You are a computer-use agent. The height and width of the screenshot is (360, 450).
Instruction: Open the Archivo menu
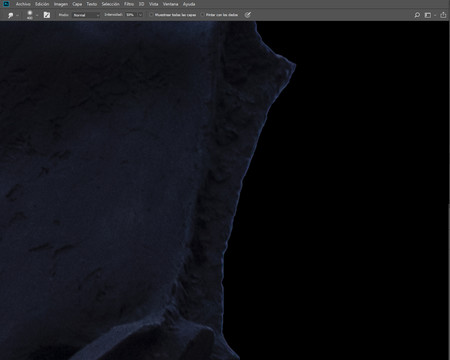23,4
